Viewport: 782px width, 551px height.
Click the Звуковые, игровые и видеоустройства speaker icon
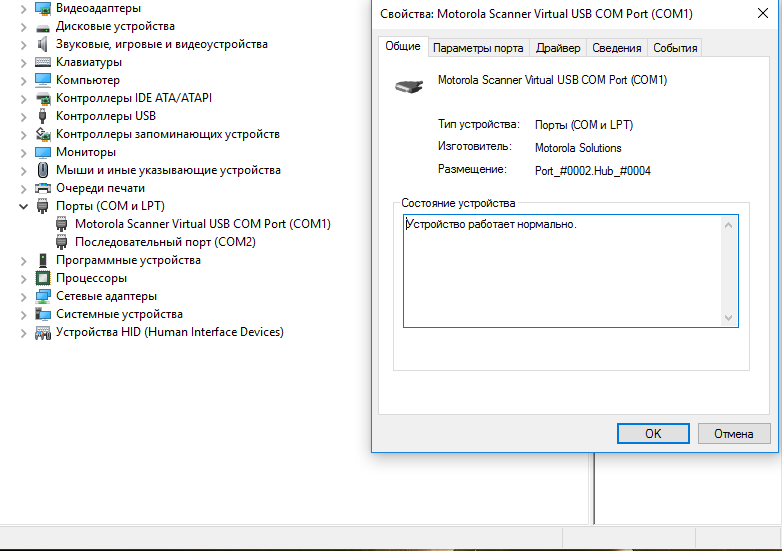pyautogui.click(x=43, y=44)
